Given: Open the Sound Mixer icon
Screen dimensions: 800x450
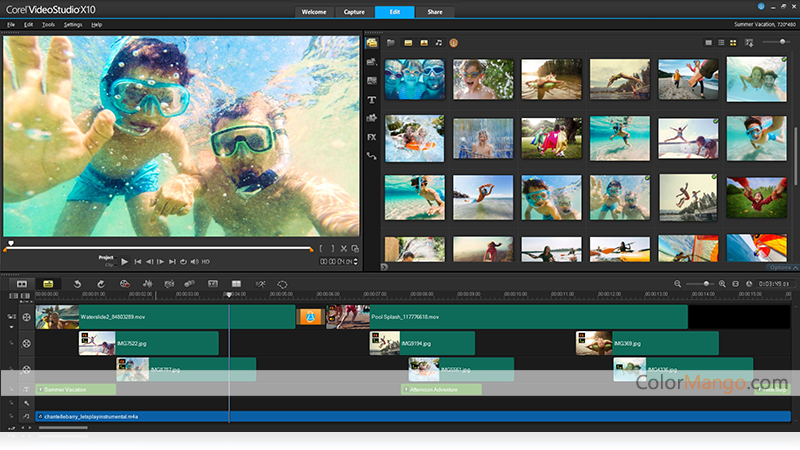Looking at the screenshot, I should pos(147,284).
